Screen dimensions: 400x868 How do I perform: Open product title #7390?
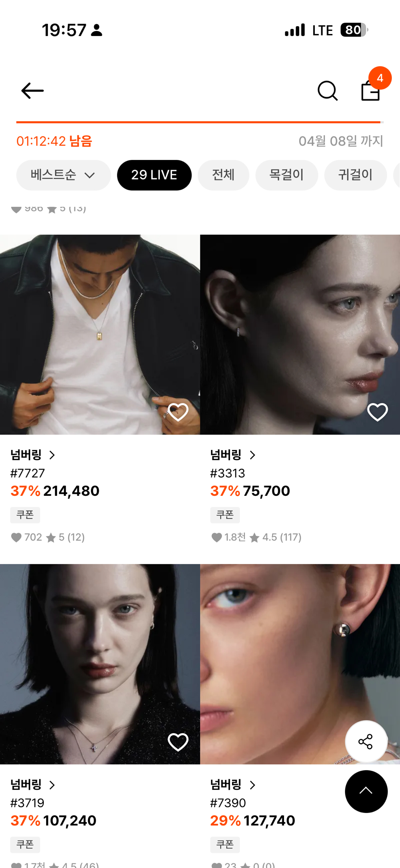point(228,803)
